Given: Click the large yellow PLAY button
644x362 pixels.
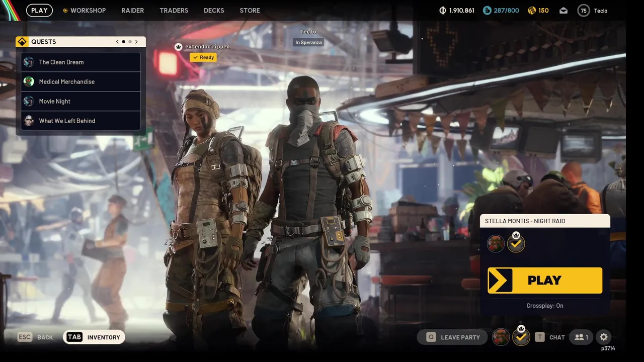Looking at the screenshot, I should pyautogui.click(x=545, y=280).
